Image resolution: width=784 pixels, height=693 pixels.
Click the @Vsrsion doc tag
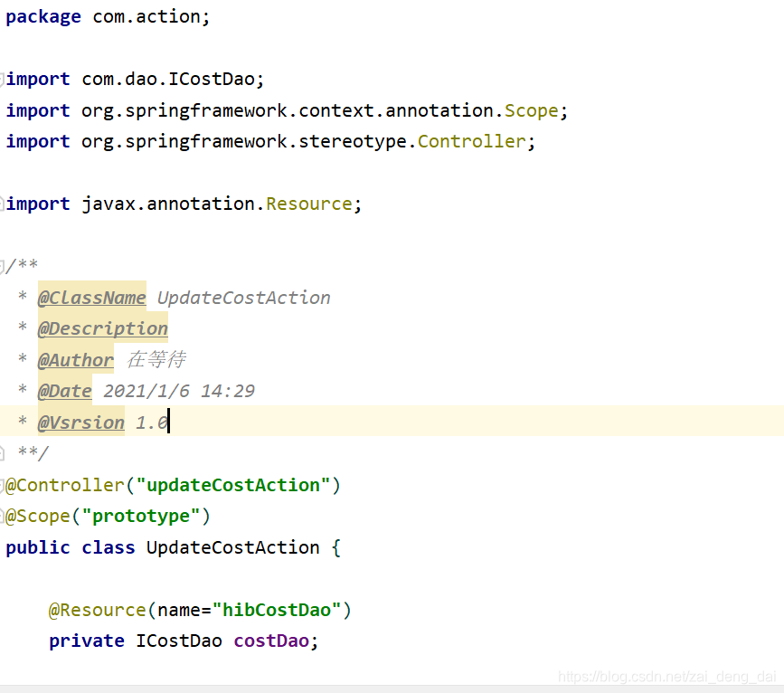click(x=81, y=422)
